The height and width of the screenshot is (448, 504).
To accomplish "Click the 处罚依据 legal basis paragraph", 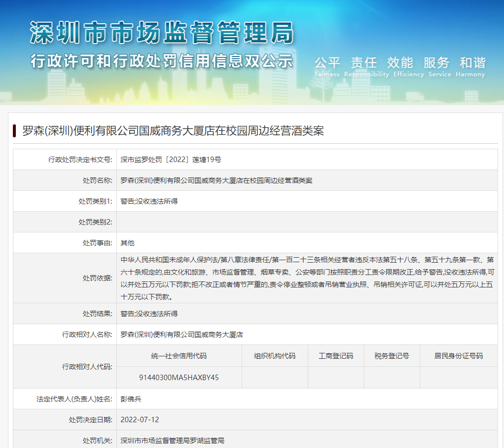I will coord(307,278).
